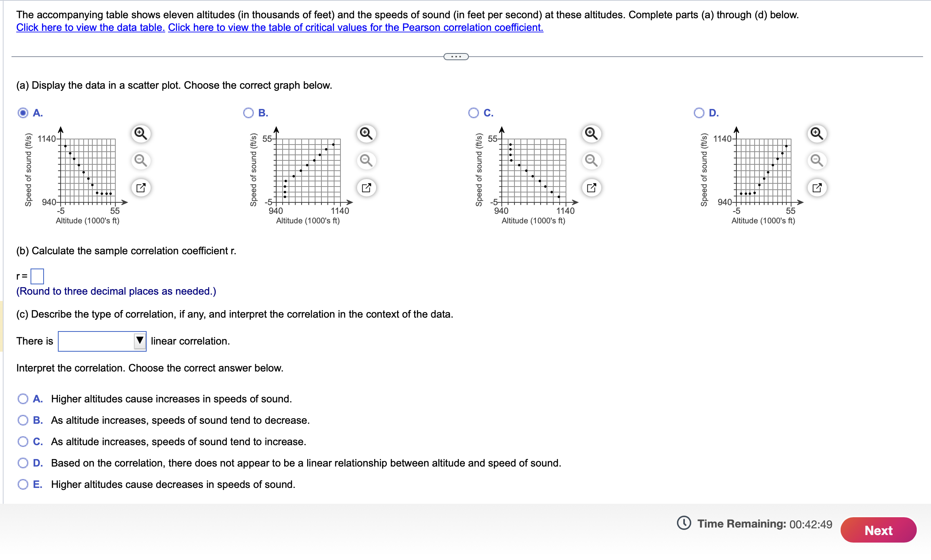Click the external-view icon beside graph D
The image size is (931, 560).
click(817, 187)
